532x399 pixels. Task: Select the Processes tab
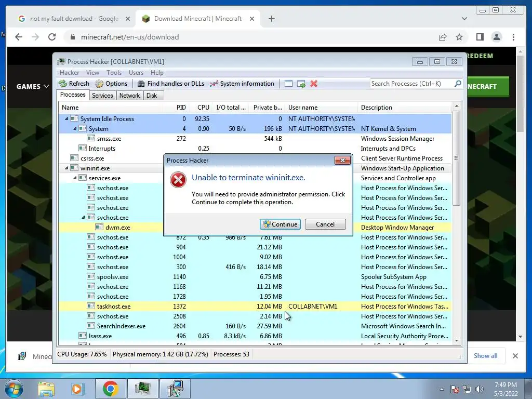coord(73,95)
